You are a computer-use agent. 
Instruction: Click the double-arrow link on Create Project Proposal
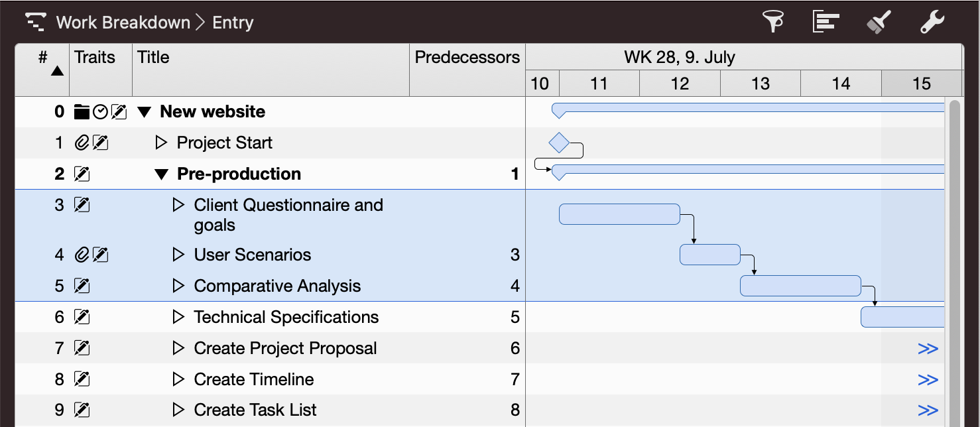930,347
